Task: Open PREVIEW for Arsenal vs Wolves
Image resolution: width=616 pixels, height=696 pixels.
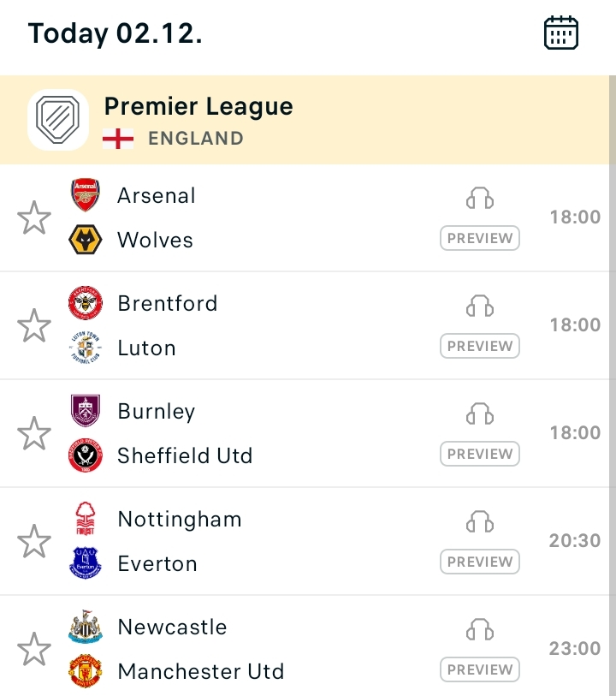Action: point(480,238)
